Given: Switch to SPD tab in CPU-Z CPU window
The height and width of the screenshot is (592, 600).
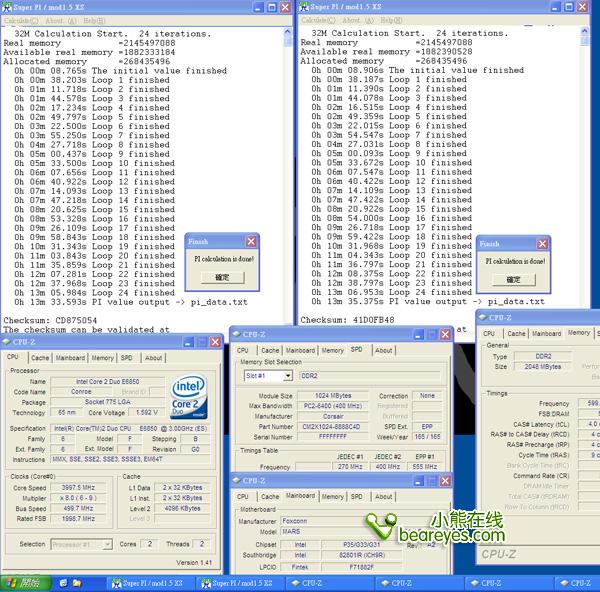Looking at the screenshot, I should [x=127, y=358].
